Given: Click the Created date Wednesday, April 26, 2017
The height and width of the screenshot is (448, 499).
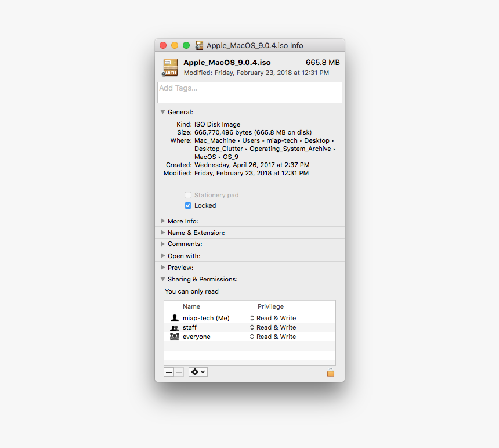Looking at the screenshot, I should pos(252,165).
